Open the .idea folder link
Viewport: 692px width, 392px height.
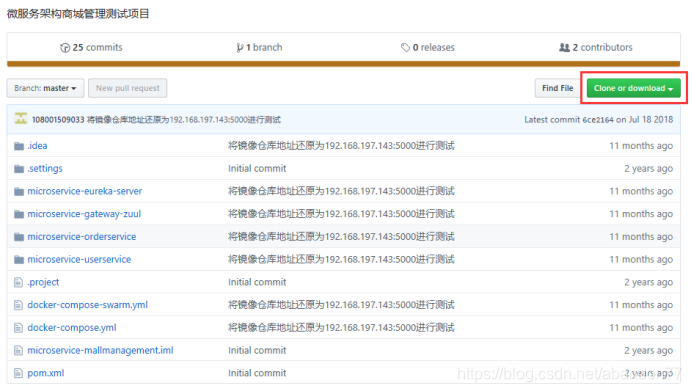tap(38, 146)
